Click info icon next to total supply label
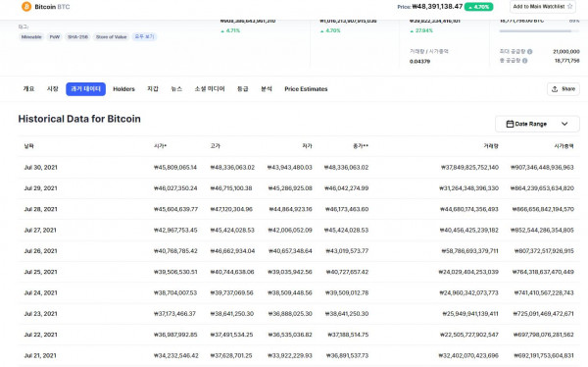This screenshot has width=588, height=367. 524,61
